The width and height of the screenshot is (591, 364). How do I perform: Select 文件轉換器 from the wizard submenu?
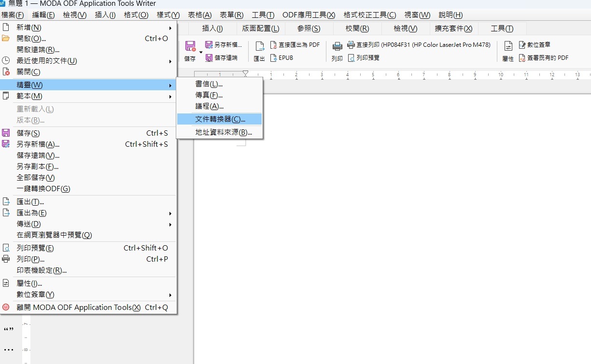pos(220,119)
